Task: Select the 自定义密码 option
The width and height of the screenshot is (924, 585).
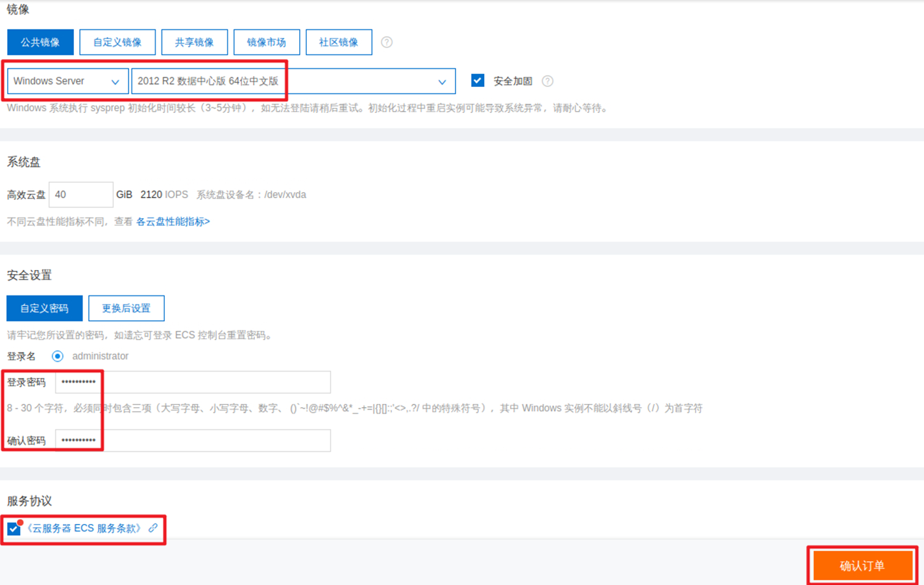Action: coord(45,308)
